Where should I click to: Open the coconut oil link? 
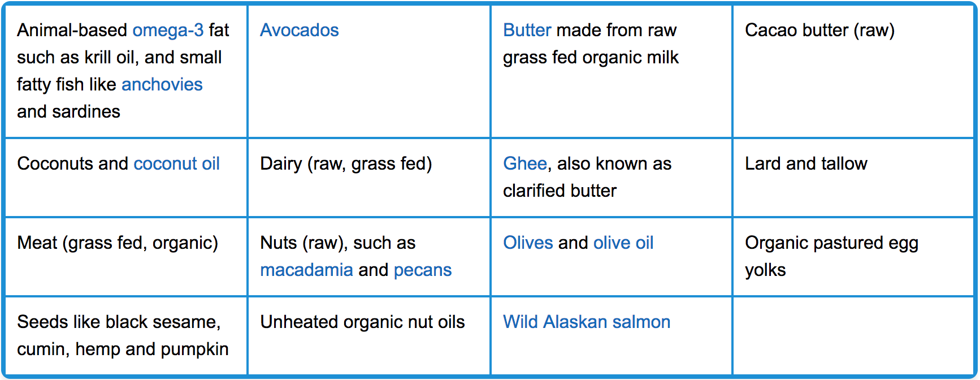pos(176,163)
